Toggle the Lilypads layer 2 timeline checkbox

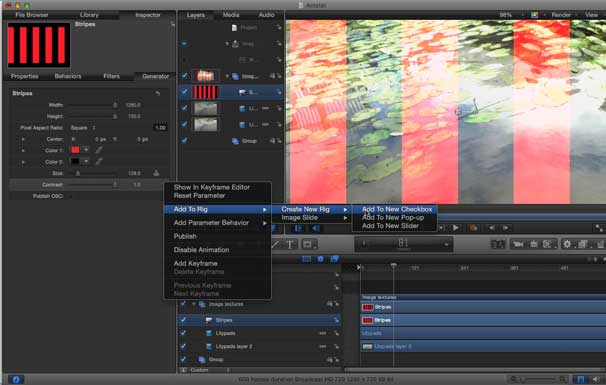pyautogui.click(x=183, y=346)
